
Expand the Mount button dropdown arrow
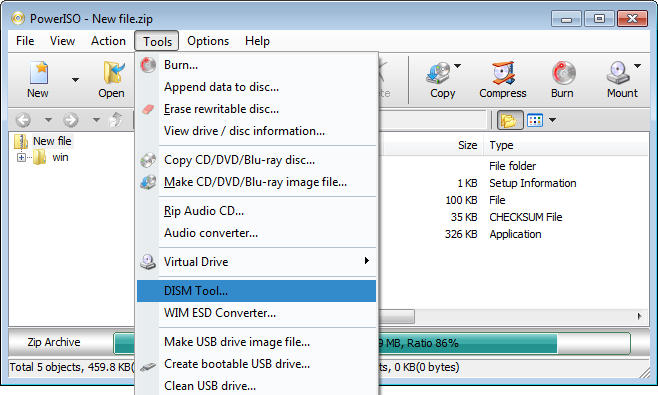tap(637, 65)
